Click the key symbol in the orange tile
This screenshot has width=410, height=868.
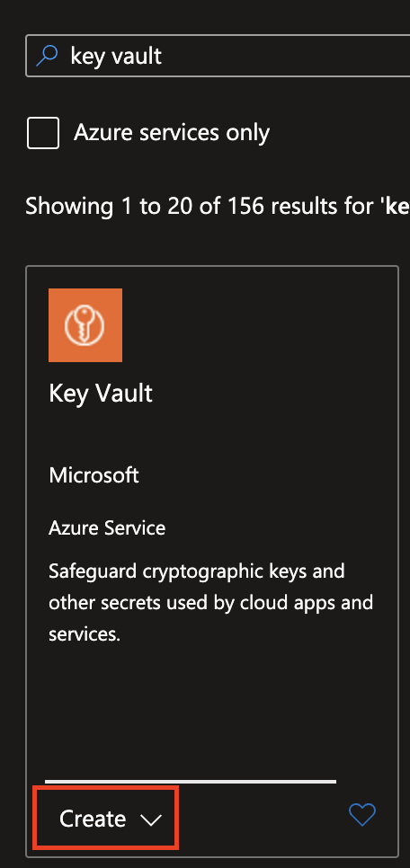[85, 325]
